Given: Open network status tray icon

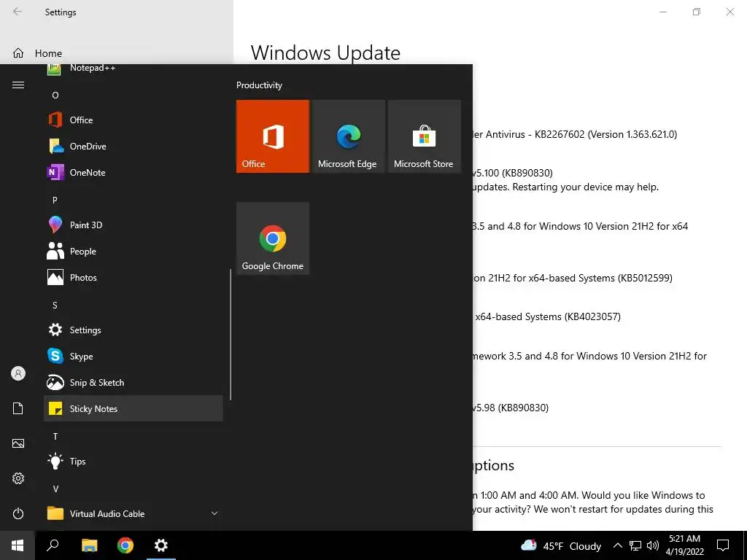Looking at the screenshot, I should pyautogui.click(x=635, y=545).
